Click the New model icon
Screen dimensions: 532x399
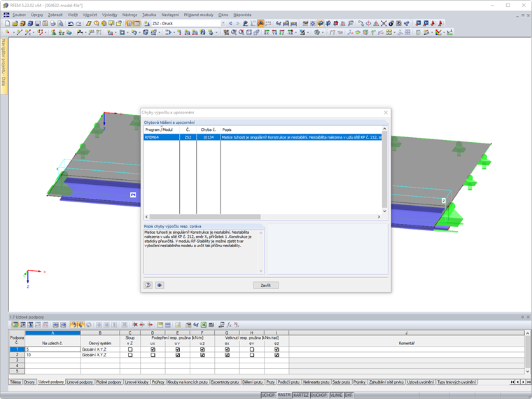pos(8,23)
